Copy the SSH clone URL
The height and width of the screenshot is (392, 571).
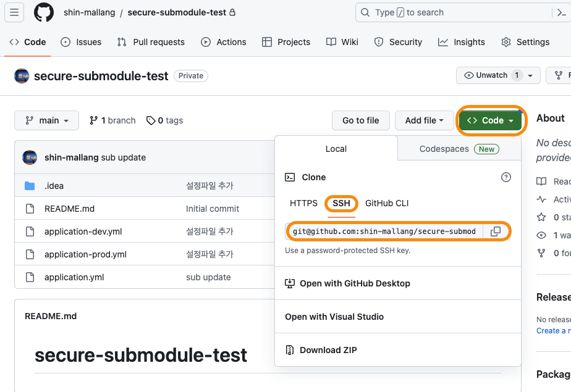tap(496, 231)
